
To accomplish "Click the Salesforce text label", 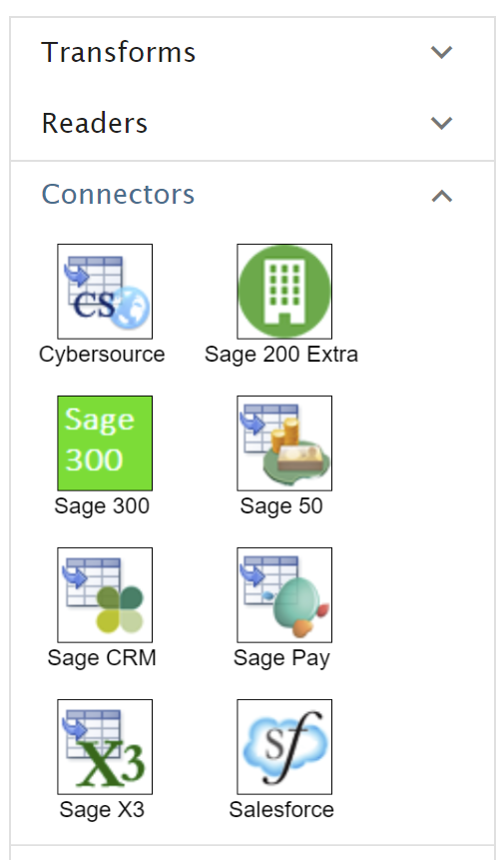I will coord(281,809).
